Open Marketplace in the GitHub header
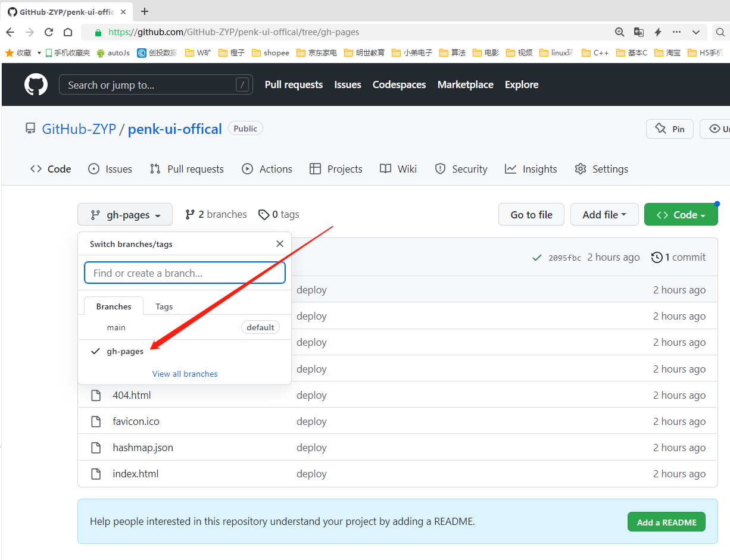This screenshot has height=560, width=730. 466,85
